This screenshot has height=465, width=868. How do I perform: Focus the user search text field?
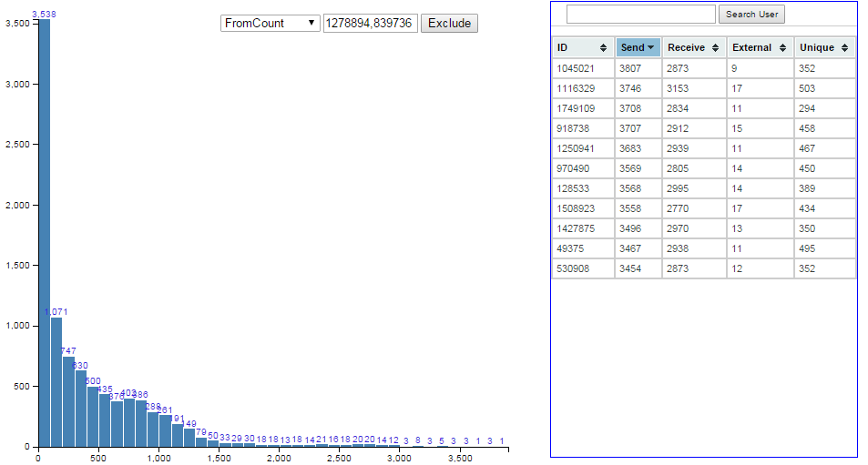[x=641, y=15]
